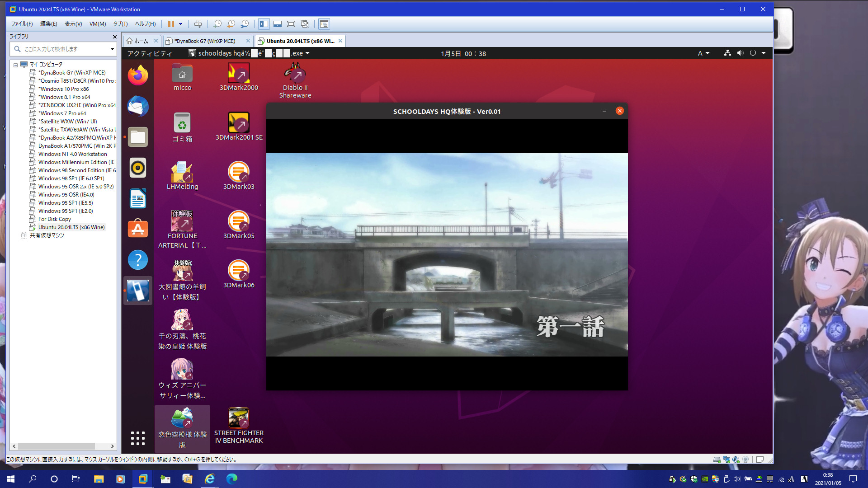The image size is (868, 488).
Task: Select For Disk Copy in library
Action: coord(54,219)
